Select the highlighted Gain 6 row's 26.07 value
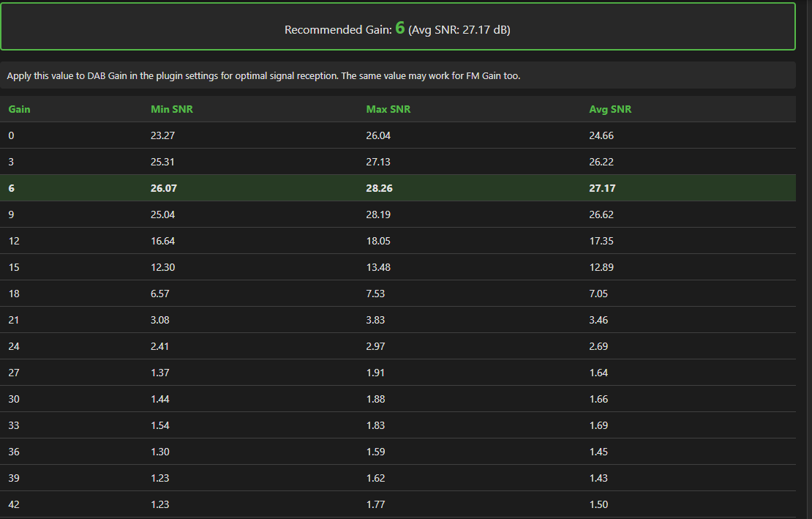 coord(164,188)
